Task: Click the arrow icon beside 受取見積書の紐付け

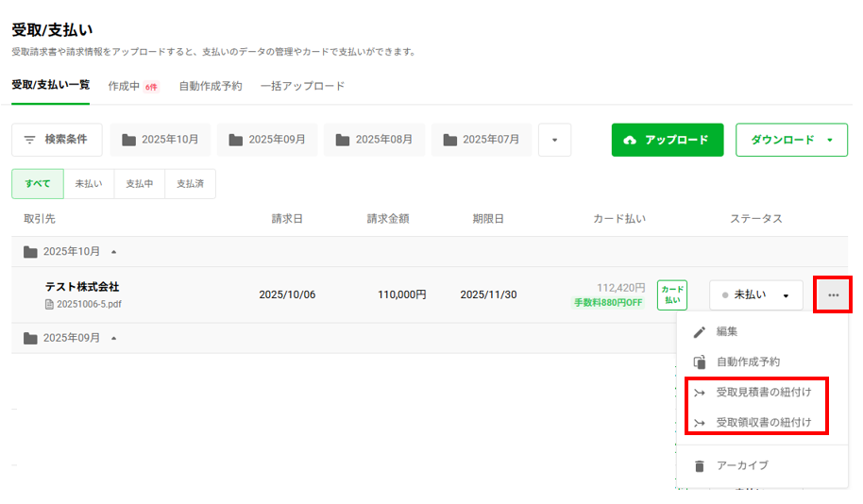Action: point(700,393)
